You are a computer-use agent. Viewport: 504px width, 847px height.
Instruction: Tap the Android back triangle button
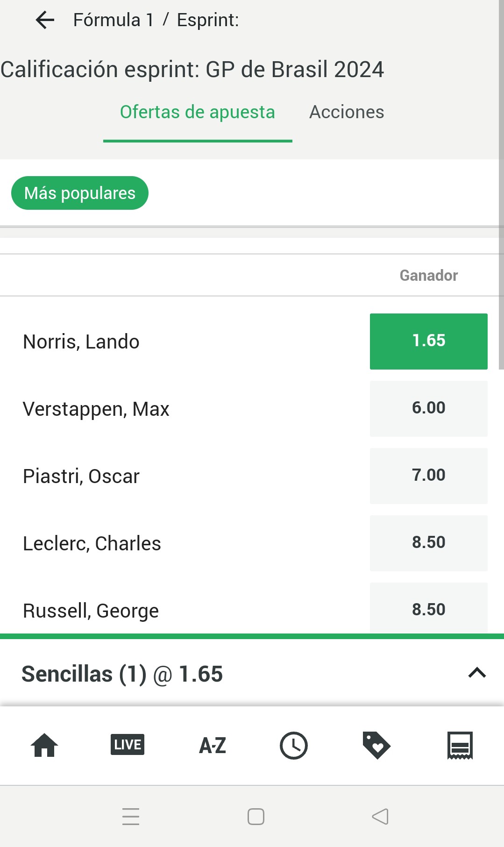point(380,817)
